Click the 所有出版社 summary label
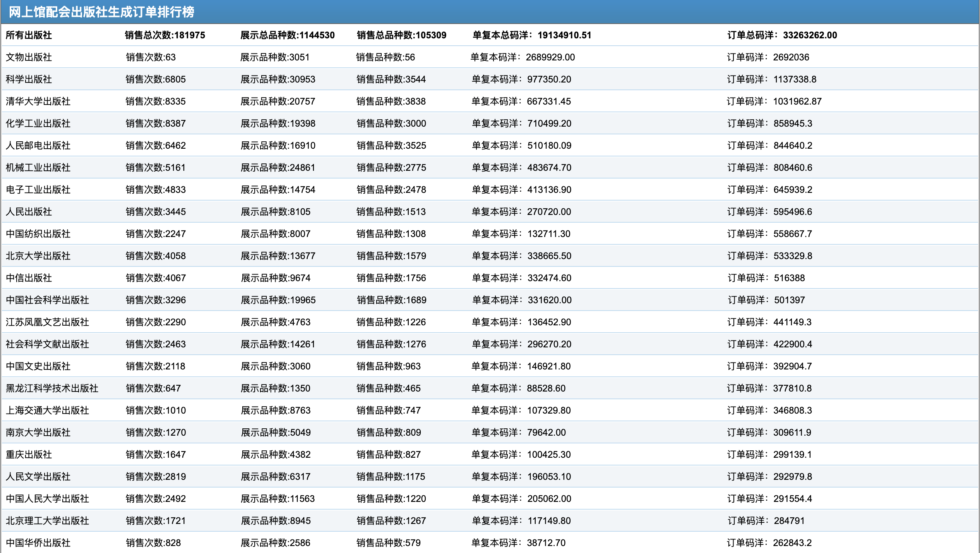980x553 pixels. click(29, 35)
